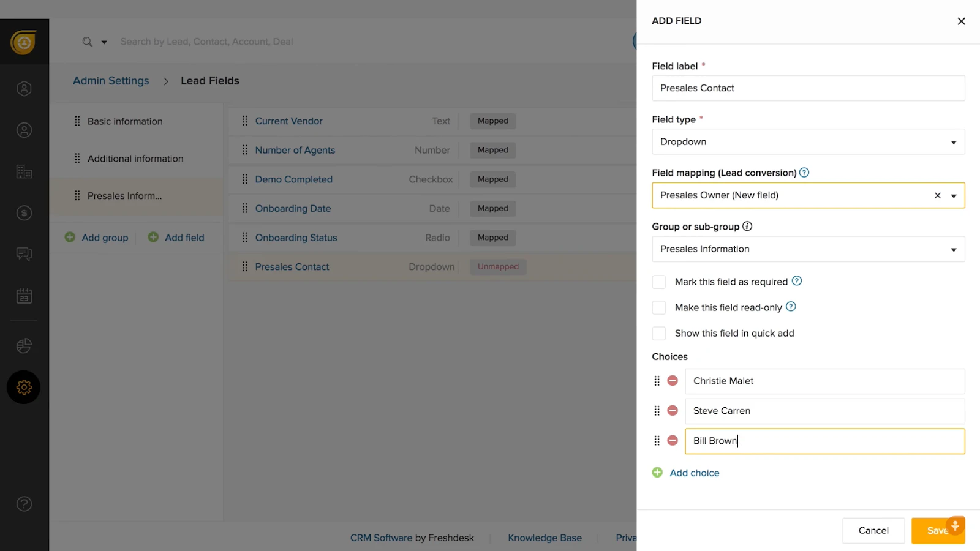
Task: Check Make this field read-only
Action: click(x=659, y=307)
